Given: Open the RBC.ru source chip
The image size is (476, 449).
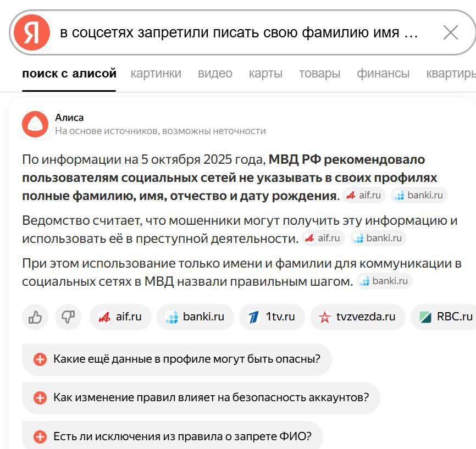Looking at the screenshot, I should (x=446, y=317).
